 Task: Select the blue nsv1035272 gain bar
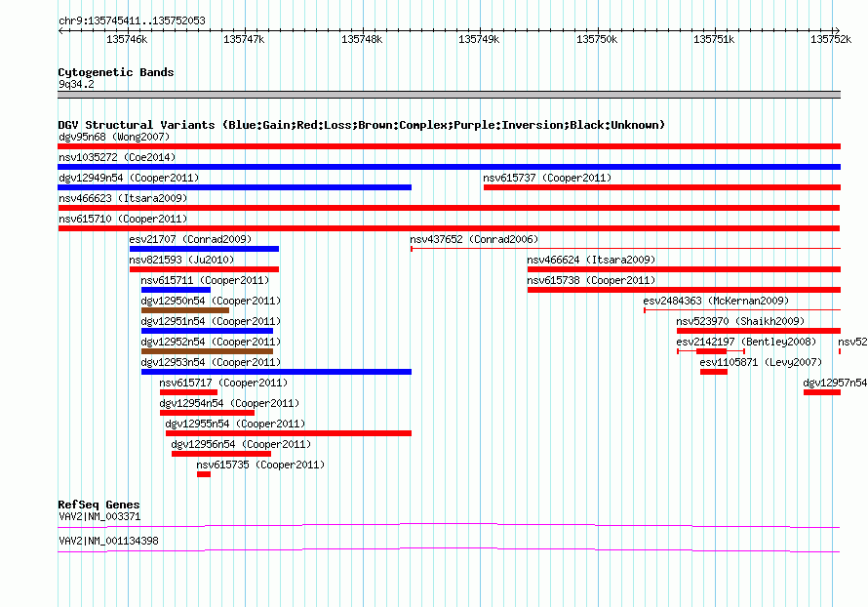[x=449, y=167]
